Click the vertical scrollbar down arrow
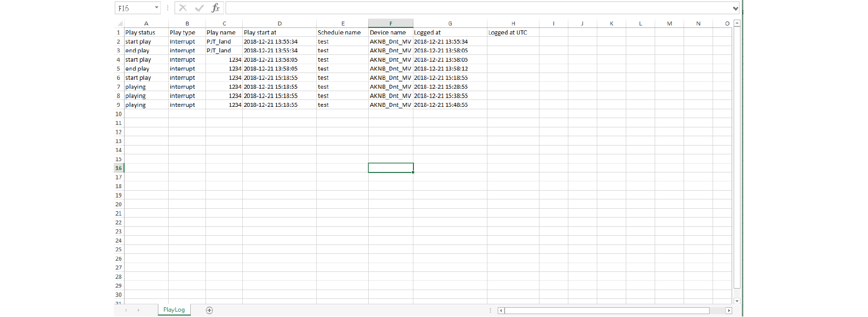 (737, 301)
